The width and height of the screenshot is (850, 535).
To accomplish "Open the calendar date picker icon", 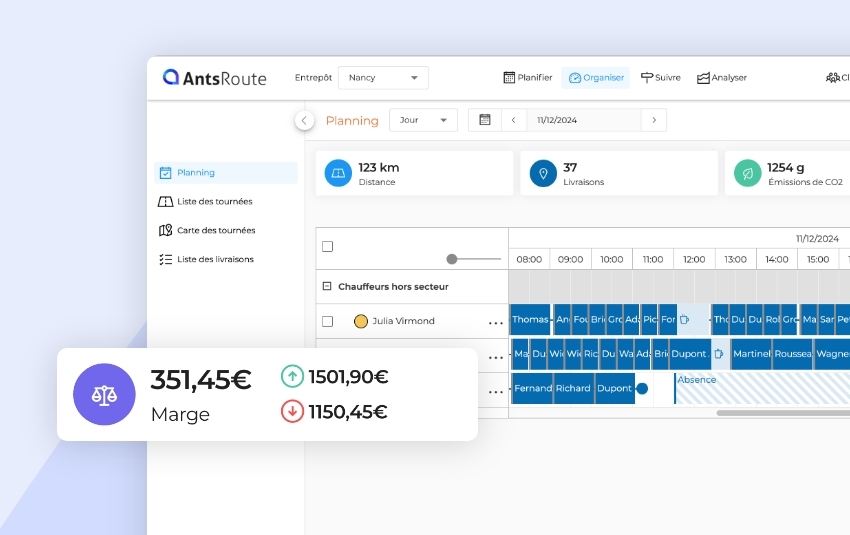I will point(485,120).
